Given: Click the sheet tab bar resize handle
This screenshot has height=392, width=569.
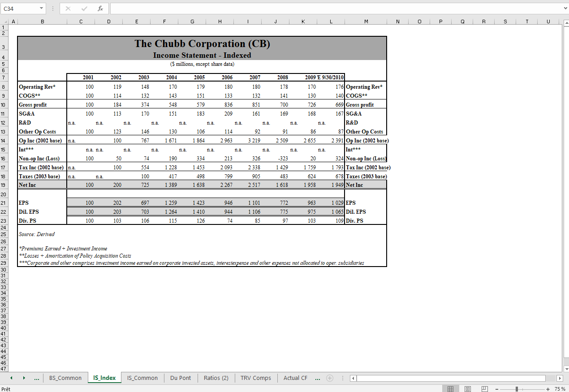Looking at the screenshot, I should pos(343,378).
